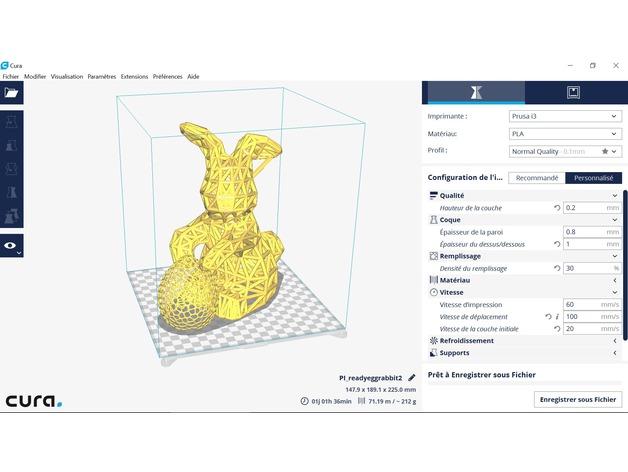Viewport: 628px width, 472px height.
Task: Click info icon for Vitesse de déplacement
Action: [557, 317]
